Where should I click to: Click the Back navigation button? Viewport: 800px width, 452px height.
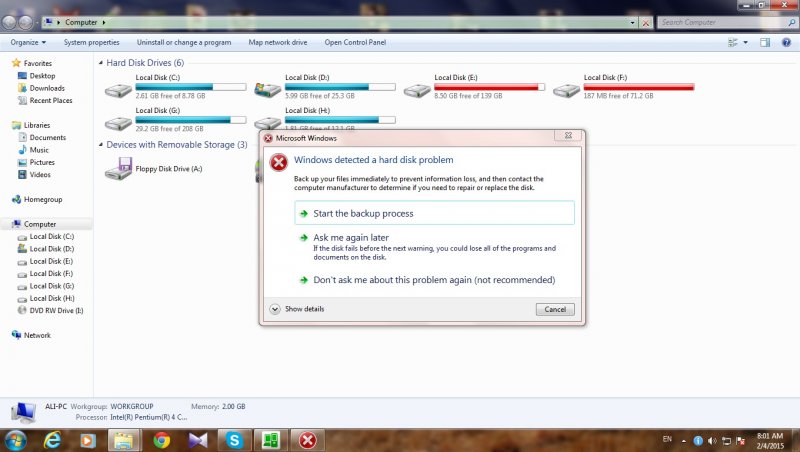(x=9, y=22)
